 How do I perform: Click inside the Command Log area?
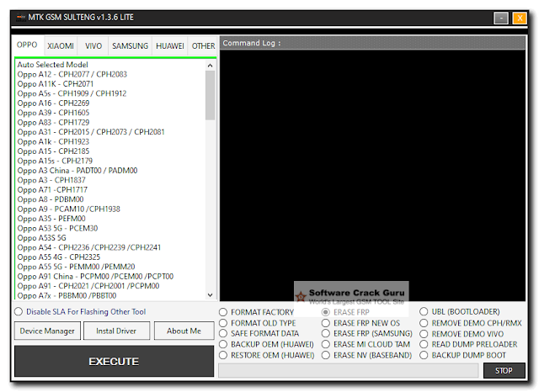point(372,175)
